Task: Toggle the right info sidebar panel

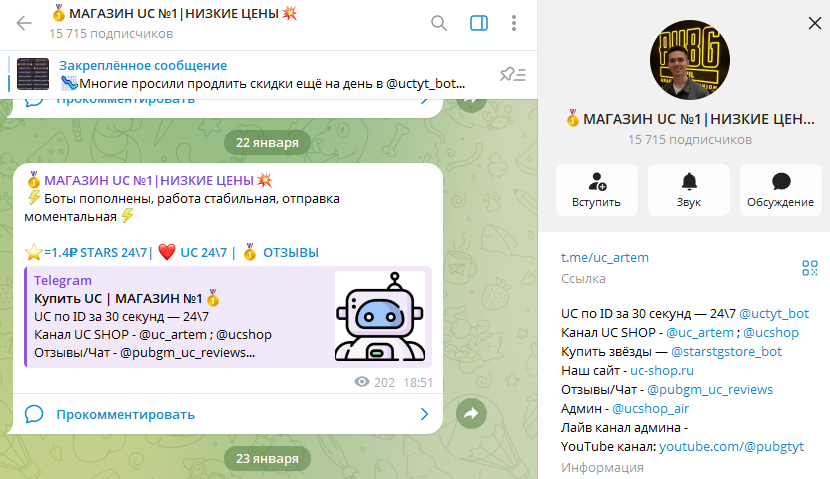Action: pyautogui.click(x=478, y=23)
